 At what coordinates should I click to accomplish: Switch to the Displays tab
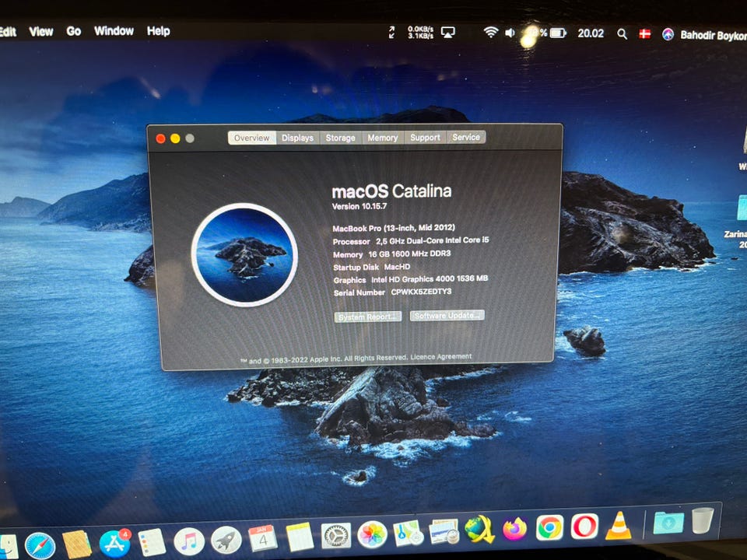297,138
